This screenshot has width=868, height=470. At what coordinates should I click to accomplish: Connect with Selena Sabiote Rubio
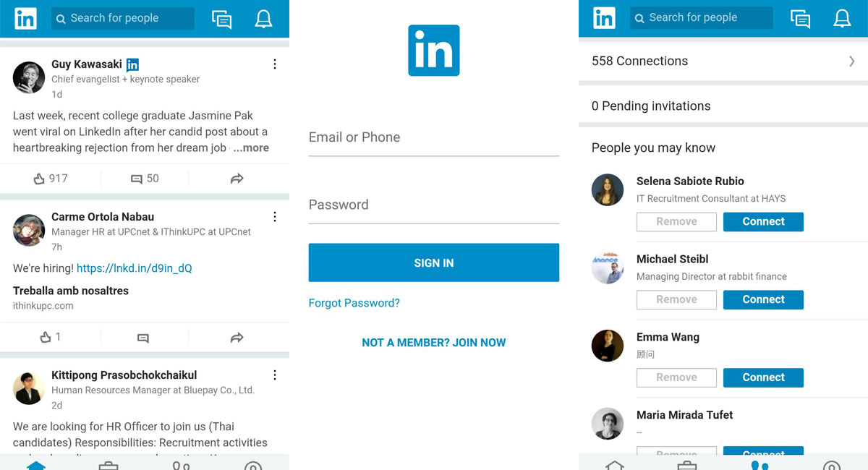[763, 221]
